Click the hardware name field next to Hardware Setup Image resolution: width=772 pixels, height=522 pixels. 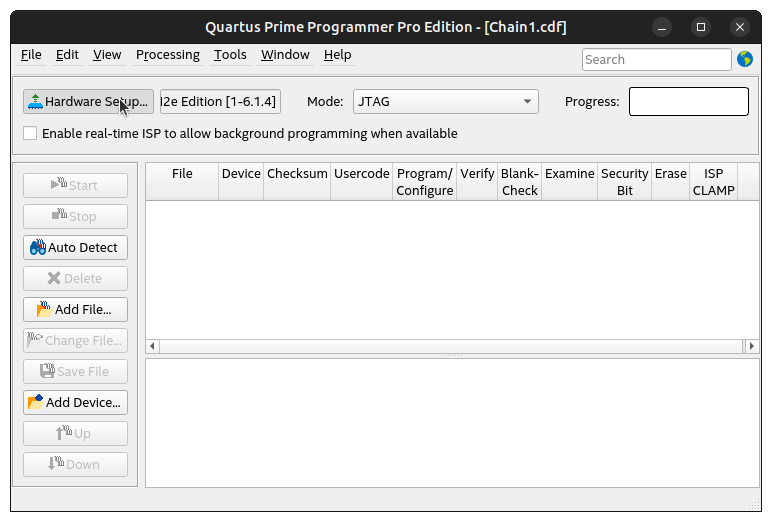[220, 101]
